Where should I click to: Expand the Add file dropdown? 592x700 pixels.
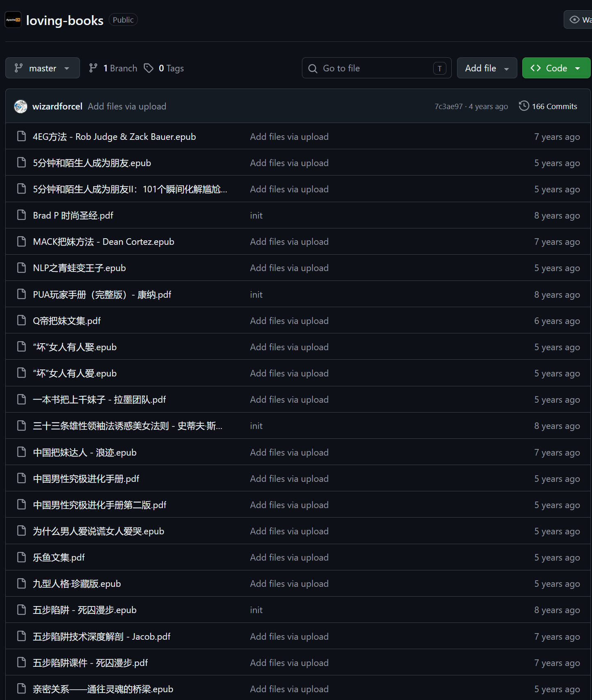[487, 68]
